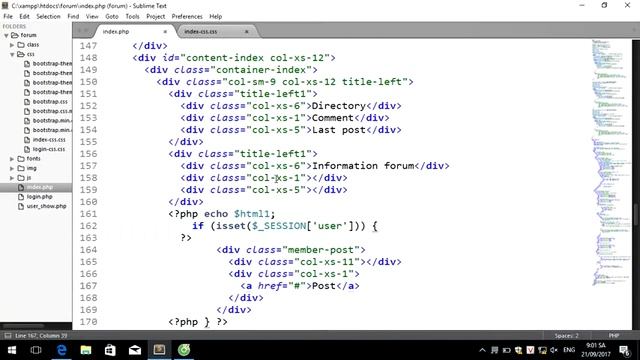Open the clock showing 21/09/2017
This screenshot has height=360, width=640.
pos(596,350)
